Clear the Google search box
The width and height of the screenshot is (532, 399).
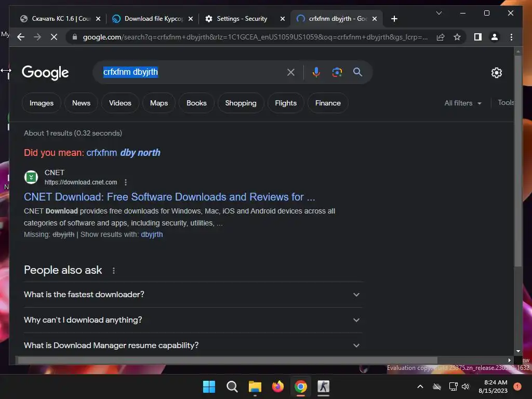pyautogui.click(x=291, y=72)
